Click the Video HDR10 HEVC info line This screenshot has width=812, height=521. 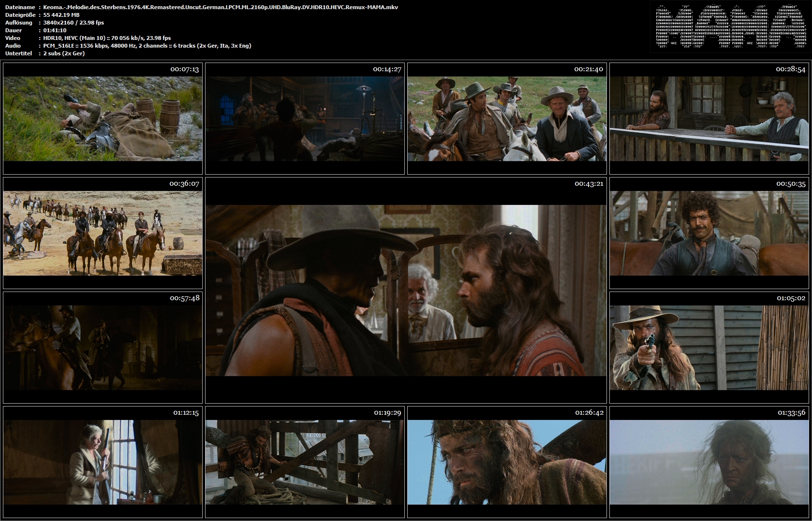point(107,38)
